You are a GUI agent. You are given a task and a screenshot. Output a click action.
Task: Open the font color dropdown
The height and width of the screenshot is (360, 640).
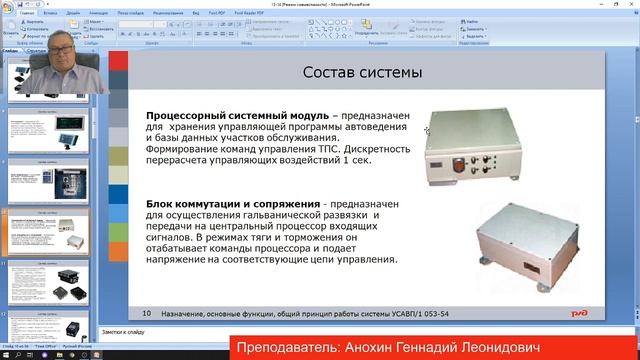coord(184,34)
